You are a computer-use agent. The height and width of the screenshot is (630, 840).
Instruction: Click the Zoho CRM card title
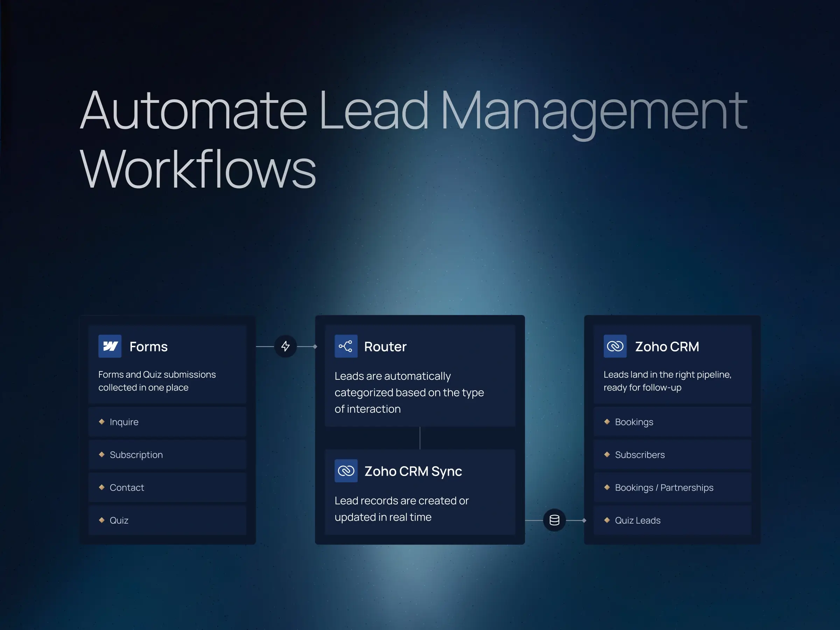click(x=667, y=347)
